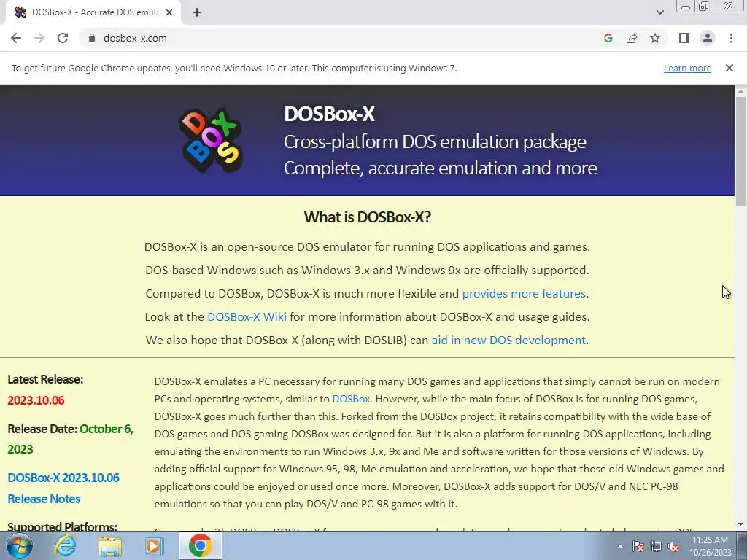The height and width of the screenshot is (560, 747).
Task: View site info via the padlock icon
Action: (x=92, y=38)
